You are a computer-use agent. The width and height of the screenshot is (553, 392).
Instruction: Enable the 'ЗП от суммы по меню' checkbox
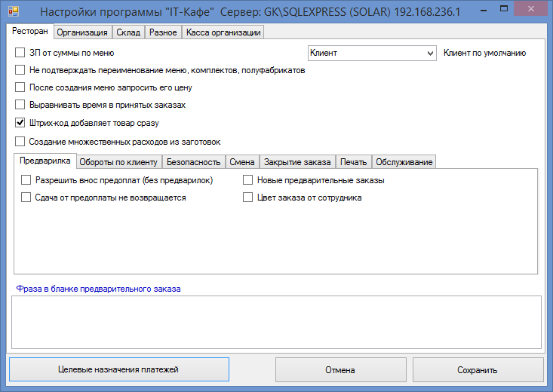[20, 54]
